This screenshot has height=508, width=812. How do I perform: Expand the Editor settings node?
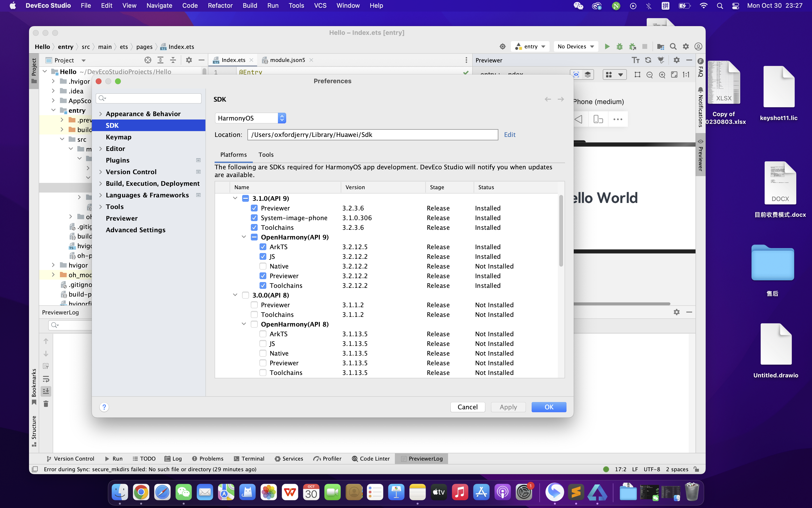(x=100, y=149)
